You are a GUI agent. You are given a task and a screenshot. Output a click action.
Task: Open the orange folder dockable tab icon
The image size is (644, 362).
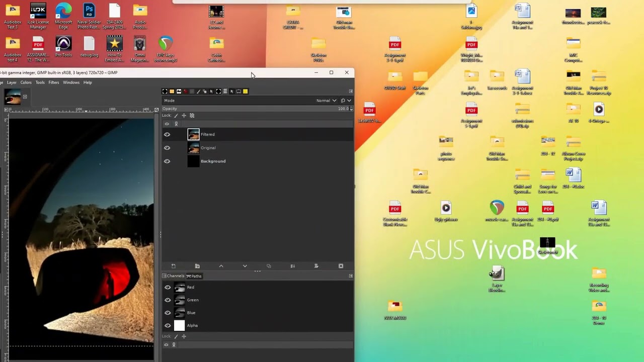172,92
